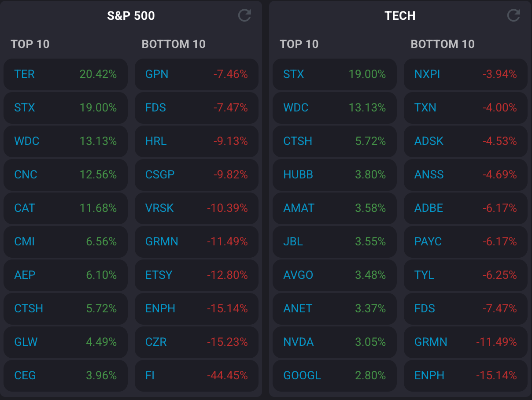Click the CEG ticker symbol
The width and height of the screenshot is (532, 400).
pyautogui.click(x=25, y=375)
